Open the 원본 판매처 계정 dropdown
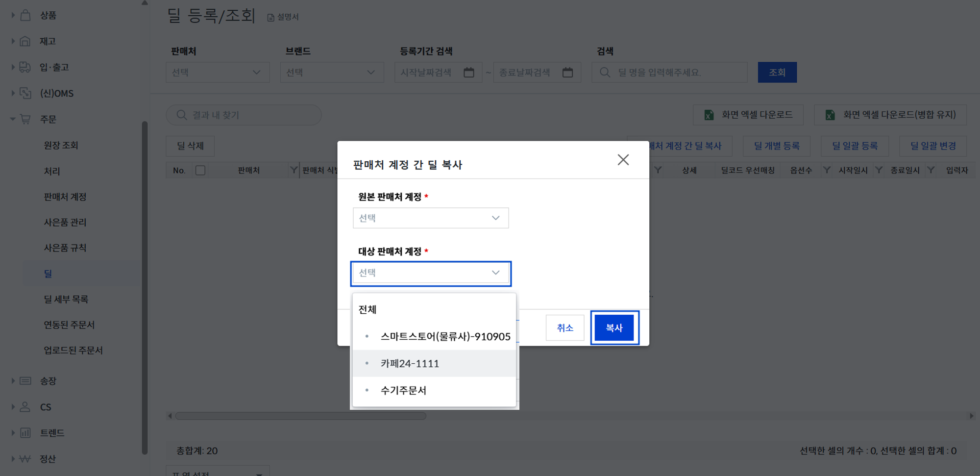980x476 pixels. point(431,218)
